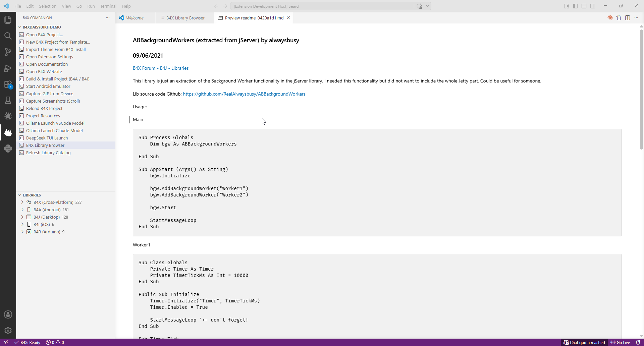The height and width of the screenshot is (346, 644).
Task: Select the B4X Companion flame icon
Action: 8,132
